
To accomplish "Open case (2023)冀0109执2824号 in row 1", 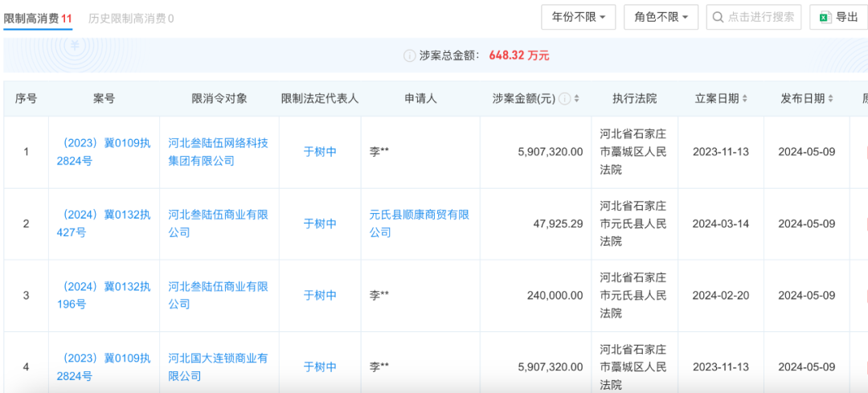I will click(x=104, y=152).
